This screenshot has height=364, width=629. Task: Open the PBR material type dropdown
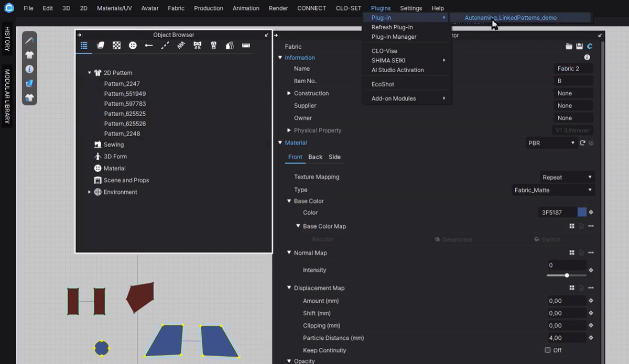(551, 142)
